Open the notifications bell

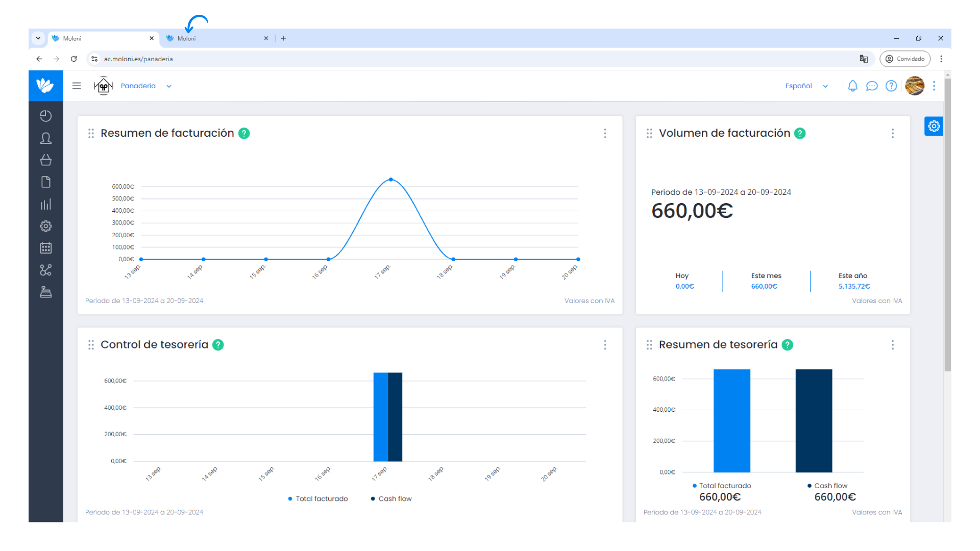pyautogui.click(x=852, y=86)
